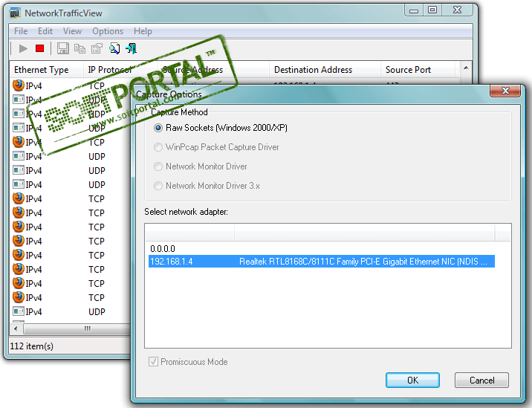Toggle the Promiscuous Mode checkbox
Image resolution: width=532 pixels, height=408 pixels.
pos(153,362)
